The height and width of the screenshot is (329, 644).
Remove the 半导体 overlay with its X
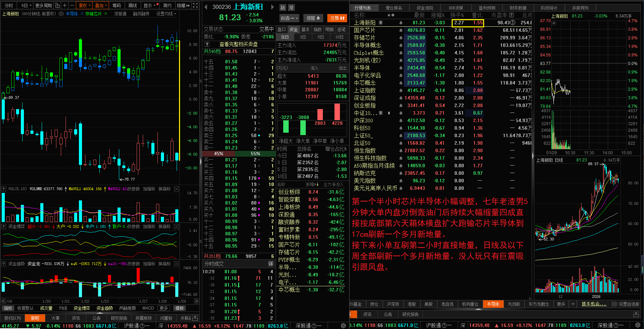pyautogui.click(x=82, y=14)
